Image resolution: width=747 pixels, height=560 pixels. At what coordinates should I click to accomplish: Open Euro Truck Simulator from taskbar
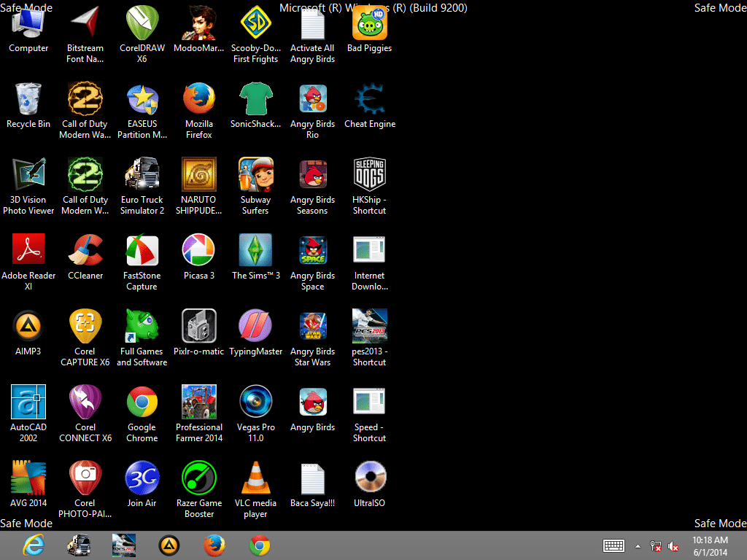(79, 545)
